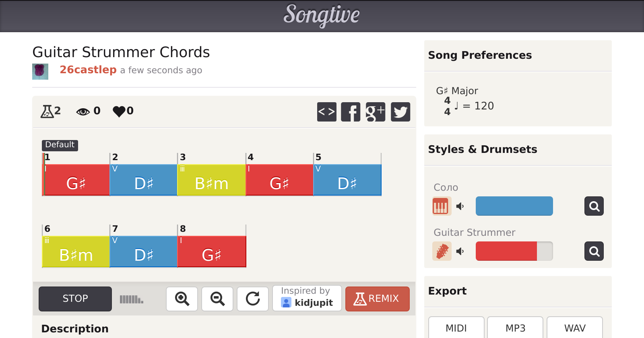
Task: Export the song as MP3
Action: 515,328
